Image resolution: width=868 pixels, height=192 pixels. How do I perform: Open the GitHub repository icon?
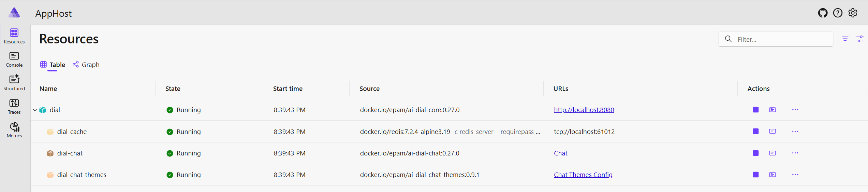point(823,13)
